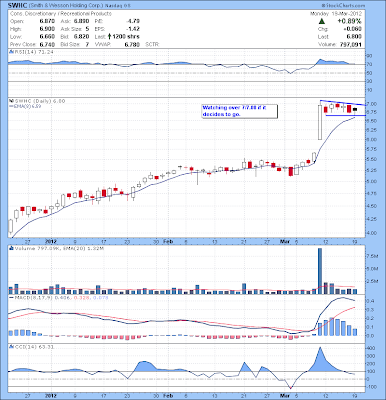This screenshot has width=386, height=400.
Task: Click the Prev Close value 6.740
Action: point(47,44)
